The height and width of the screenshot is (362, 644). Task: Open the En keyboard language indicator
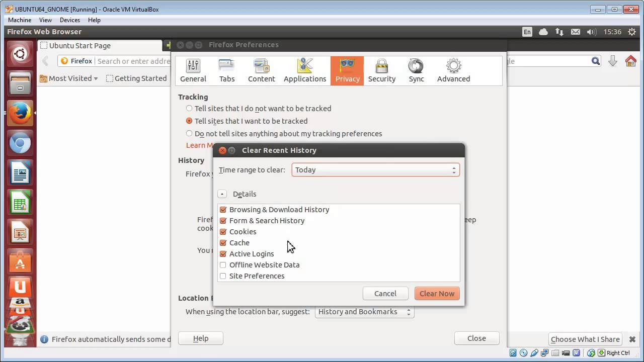click(x=527, y=32)
